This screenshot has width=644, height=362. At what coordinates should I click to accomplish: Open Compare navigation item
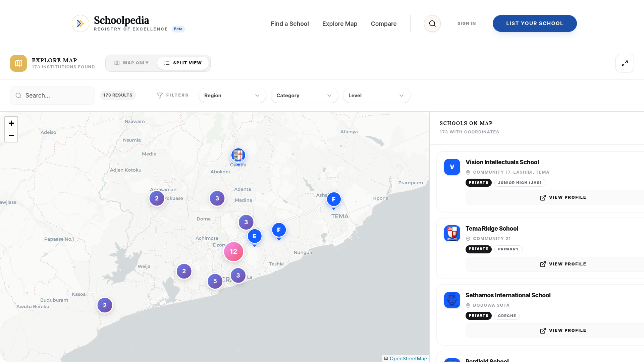point(384,24)
